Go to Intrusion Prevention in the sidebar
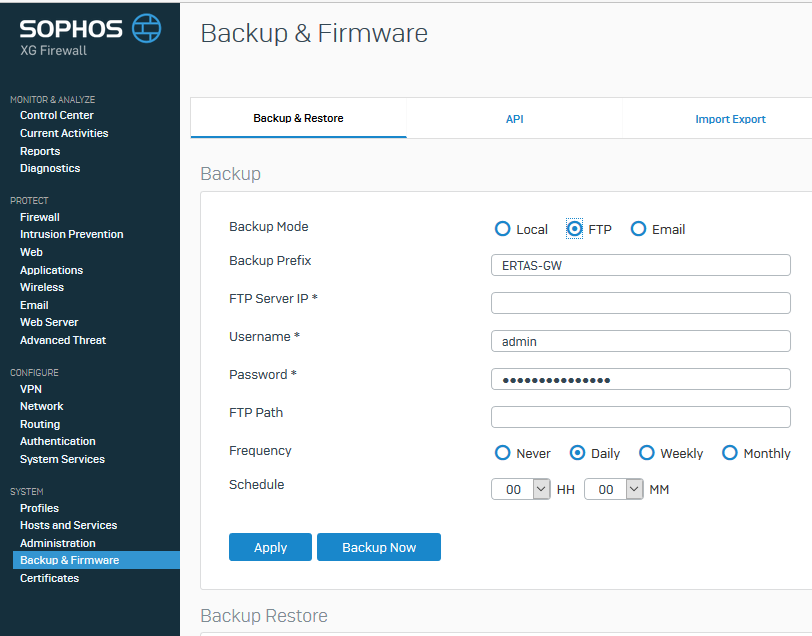 click(71, 234)
